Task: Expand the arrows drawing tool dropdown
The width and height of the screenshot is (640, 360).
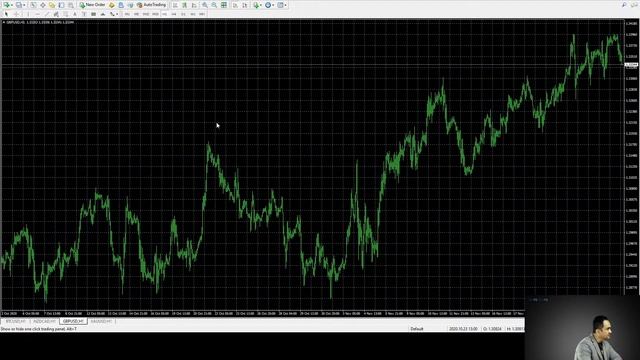Action: pos(117,14)
